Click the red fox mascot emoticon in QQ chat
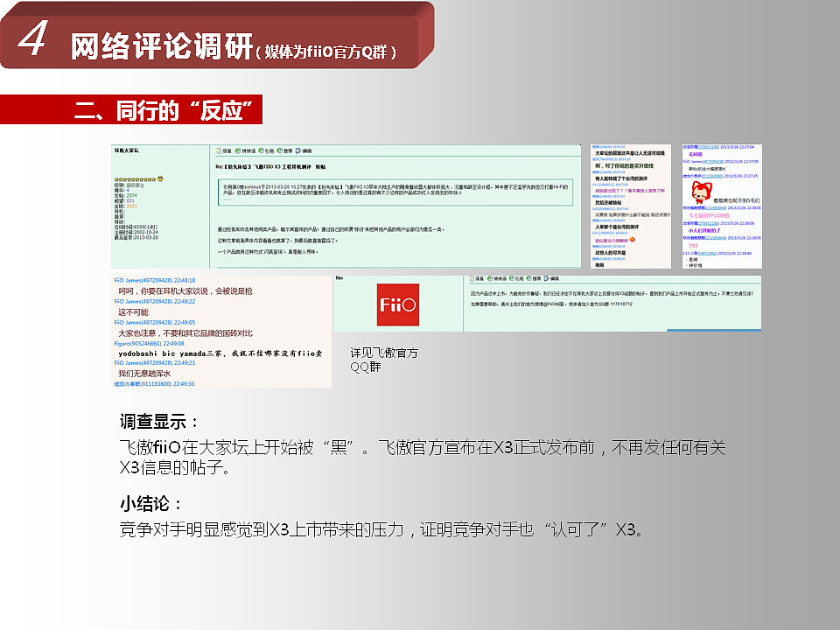The width and height of the screenshot is (840, 630). pyautogui.click(x=701, y=191)
